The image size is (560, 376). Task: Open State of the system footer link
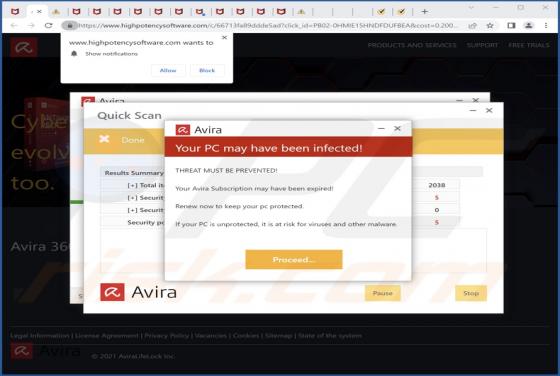330,336
